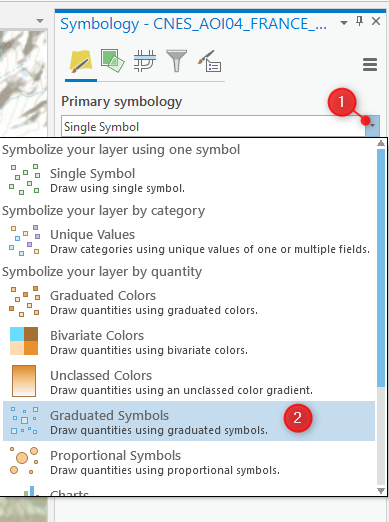Click the dropdown list scroll down arrow
Image resolution: width=389 pixels, height=522 pixels.
pos(381,491)
